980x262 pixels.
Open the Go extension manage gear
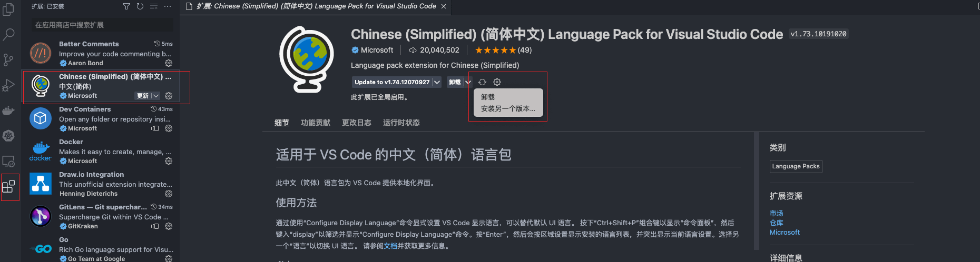pos(169,258)
